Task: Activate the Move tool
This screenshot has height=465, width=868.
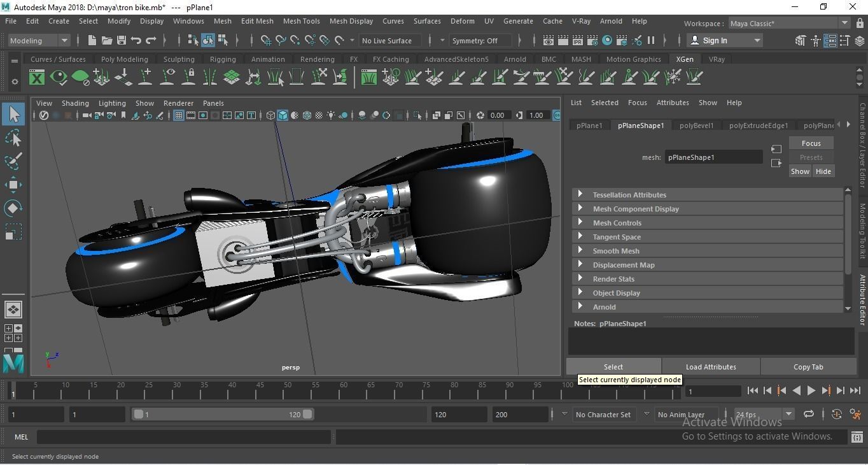Action: (13, 185)
